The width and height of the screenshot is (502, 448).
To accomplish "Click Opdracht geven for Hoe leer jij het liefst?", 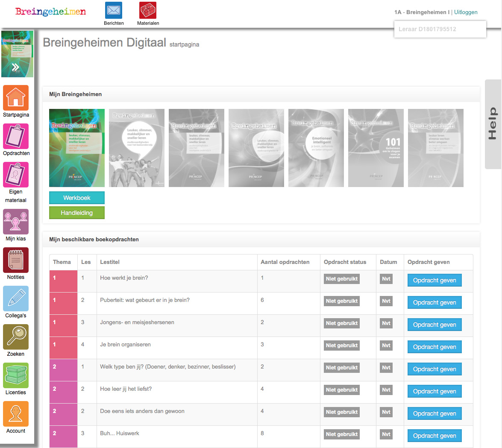I will 434,391.
